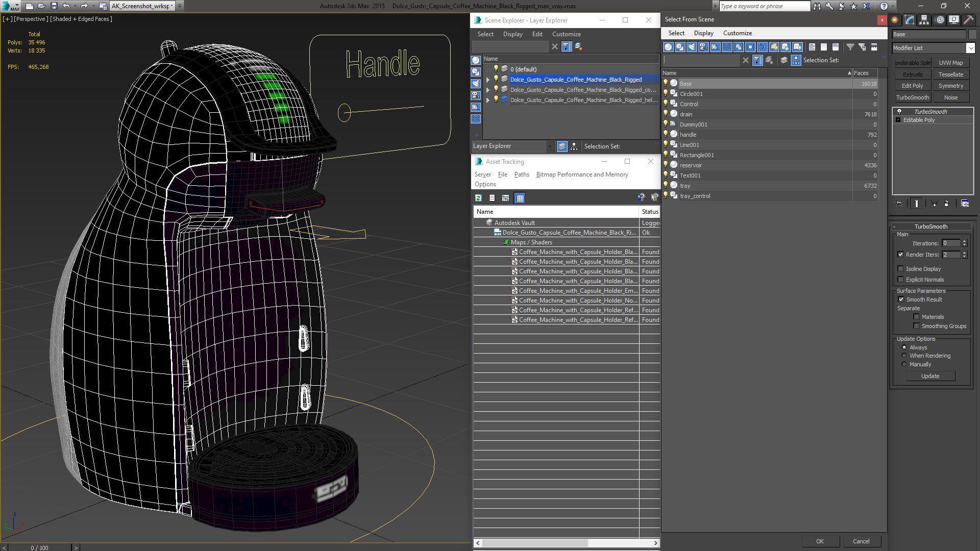Check Separate by Smoothing Groups
The width and height of the screenshot is (980, 551).
[x=916, y=326]
